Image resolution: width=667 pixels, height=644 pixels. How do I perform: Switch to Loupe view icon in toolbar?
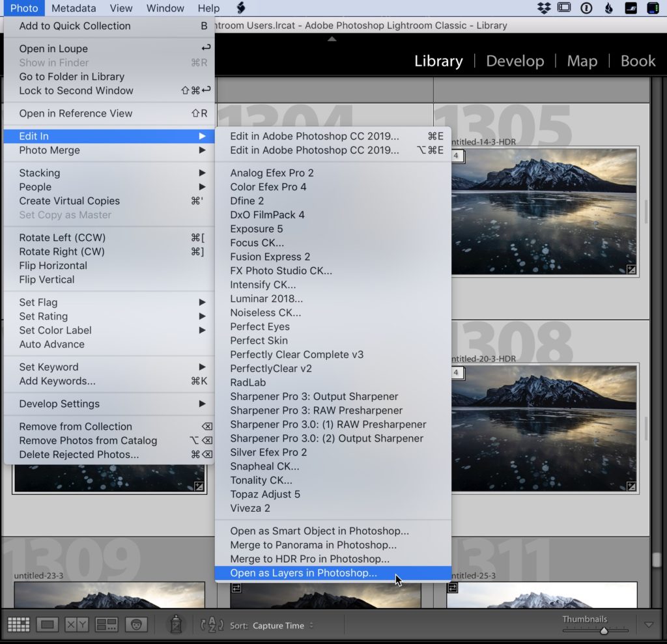tap(47, 624)
